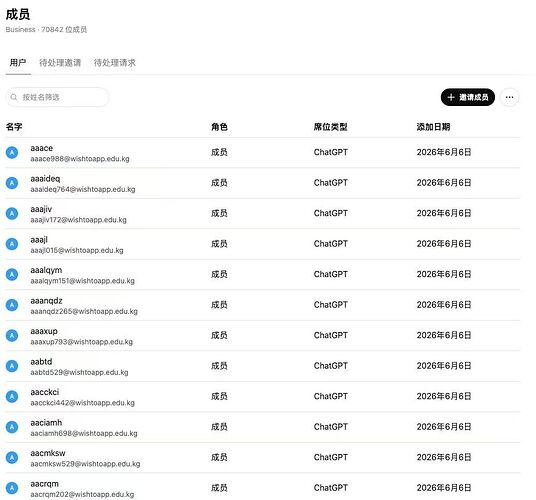Viewport: 536px width, 500px height.
Task: Click the avatar icon for aaaxup
Action: [x=12, y=335]
